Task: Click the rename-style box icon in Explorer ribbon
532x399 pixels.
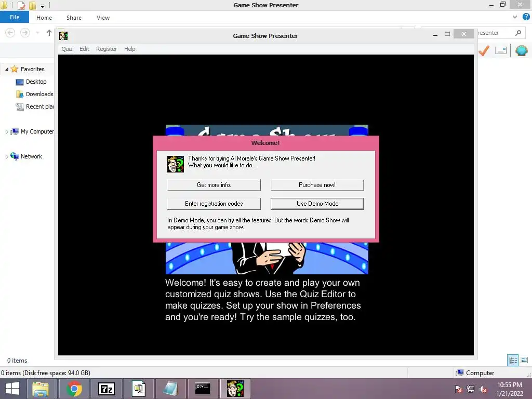Action: pos(501,50)
